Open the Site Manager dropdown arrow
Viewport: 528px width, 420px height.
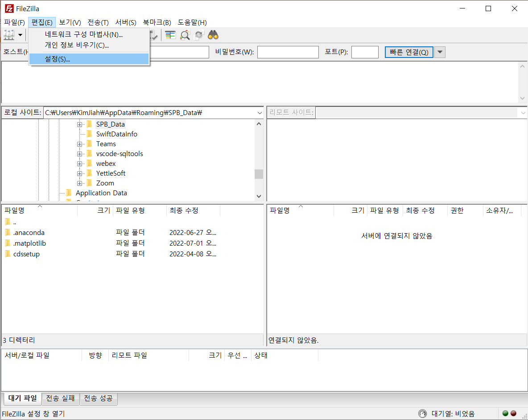point(20,35)
